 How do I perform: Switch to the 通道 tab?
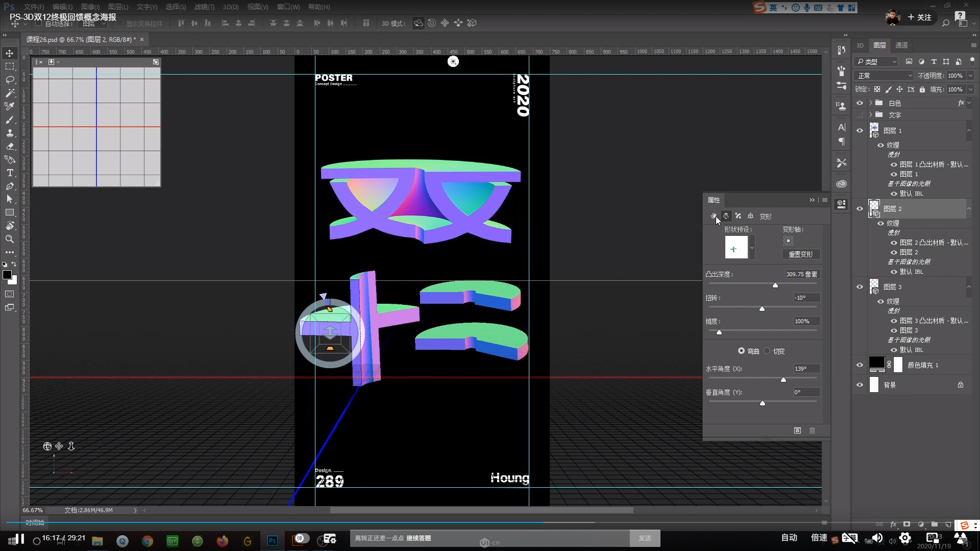tap(902, 45)
